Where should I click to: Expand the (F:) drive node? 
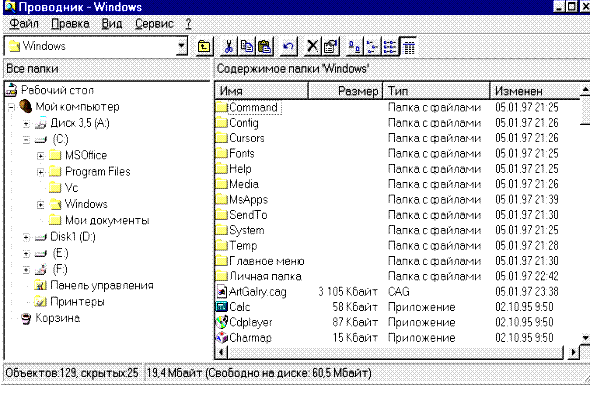pyautogui.click(x=26, y=270)
